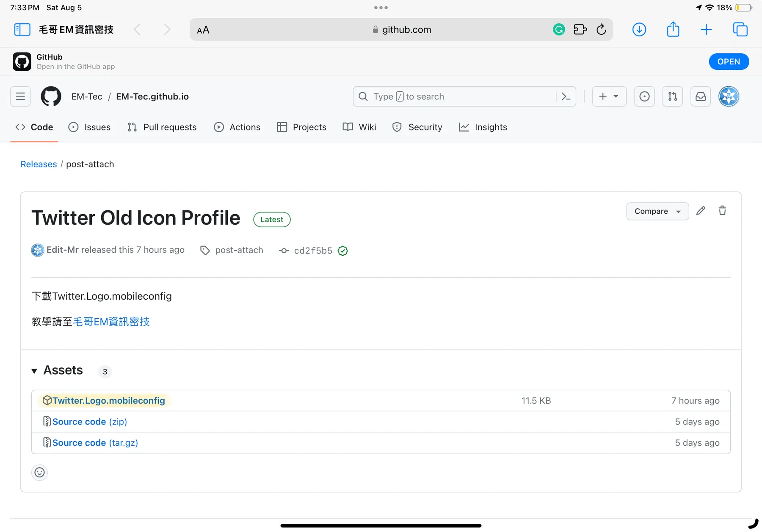Reload the github.com page

click(601, 30)
